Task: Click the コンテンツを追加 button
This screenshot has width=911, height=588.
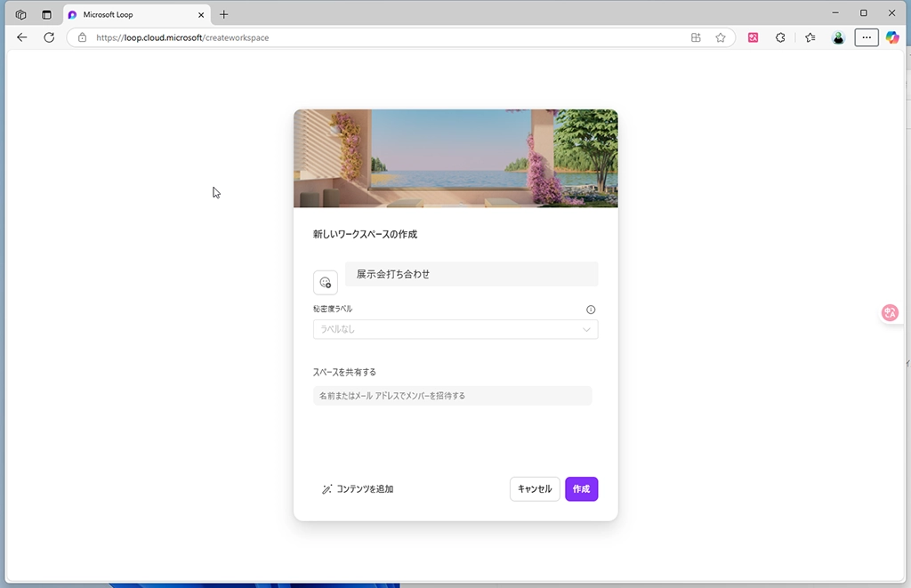Action: click(x=358, y=489)
